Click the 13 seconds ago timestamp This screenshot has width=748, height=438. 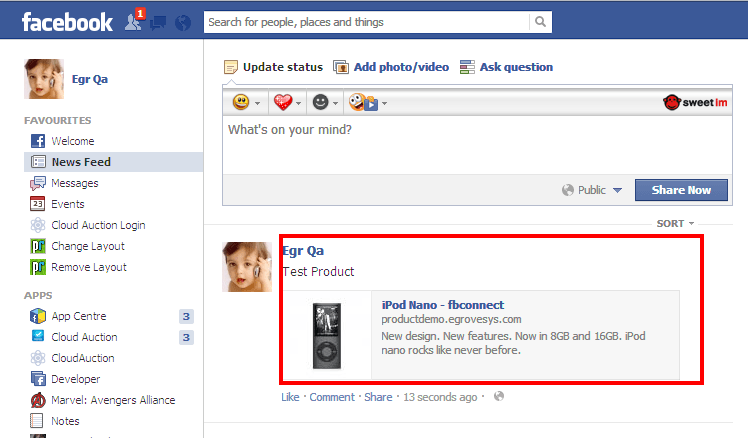tap(440, 397)
